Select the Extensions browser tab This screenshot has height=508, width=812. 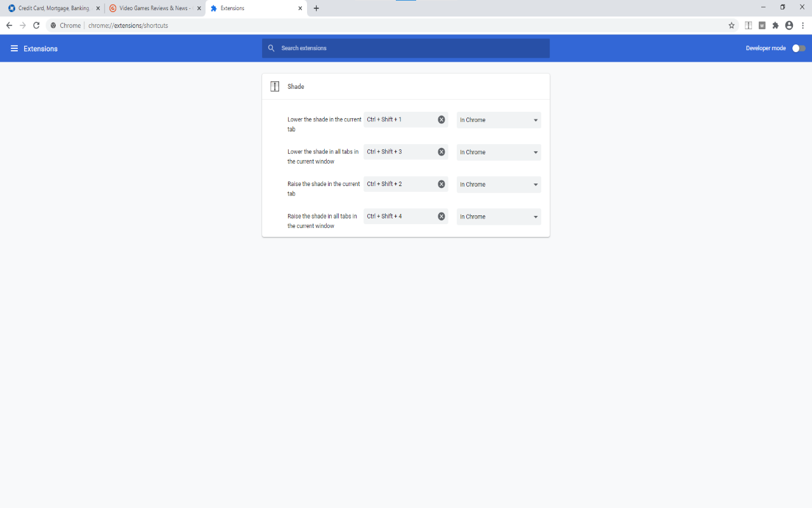(256, 8)
